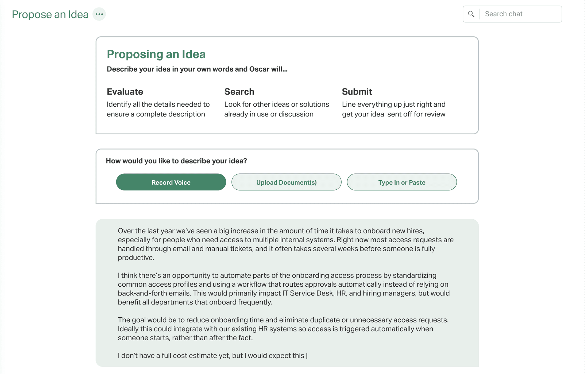Choose the Upload Document(s) option
Viewport: 588px width, 374px height.
(286, 182)
